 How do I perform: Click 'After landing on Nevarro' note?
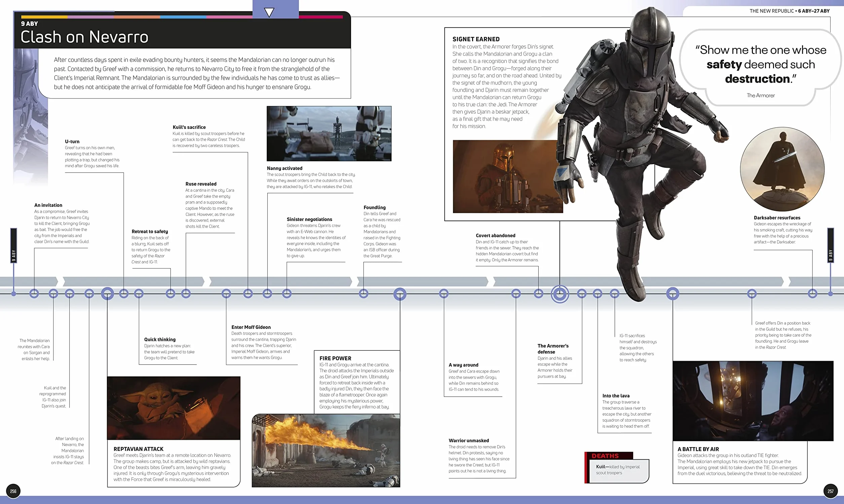(68, 450)
